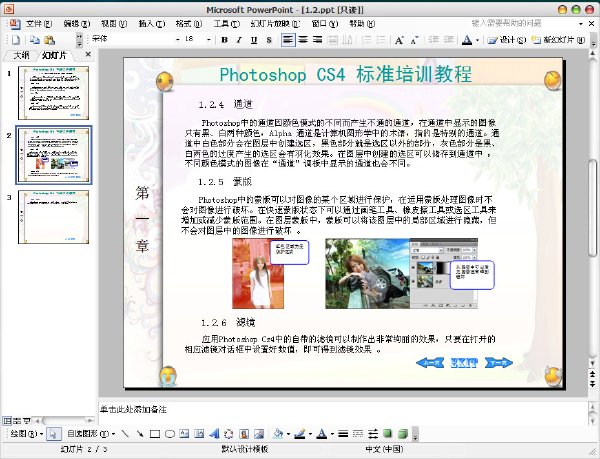Viewport: 600px width, 459px height.
Task: Switch to 幻灯片 (Slides) tab
Action: [x=54, y=55]
